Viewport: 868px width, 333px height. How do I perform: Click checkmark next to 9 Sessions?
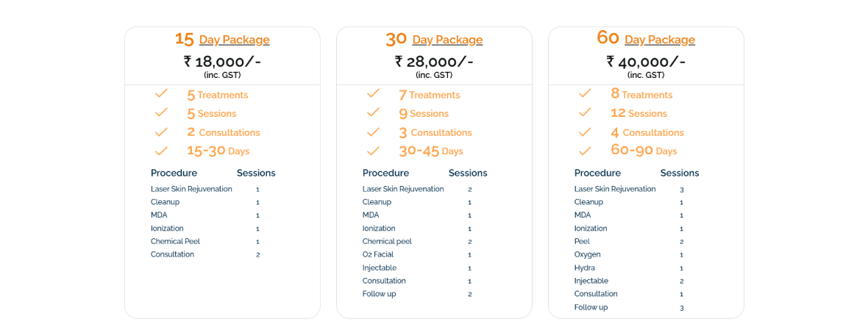coord(373,113)
